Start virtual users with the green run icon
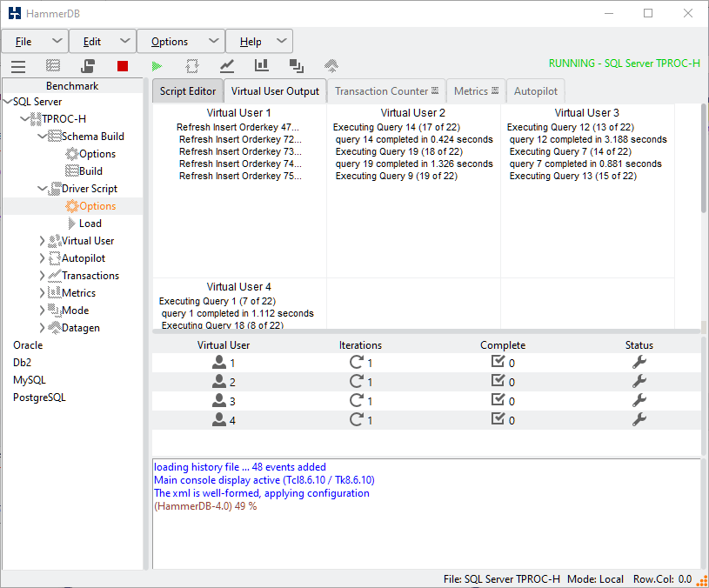This screenshot has width=709, height=588. pos(156,64)
